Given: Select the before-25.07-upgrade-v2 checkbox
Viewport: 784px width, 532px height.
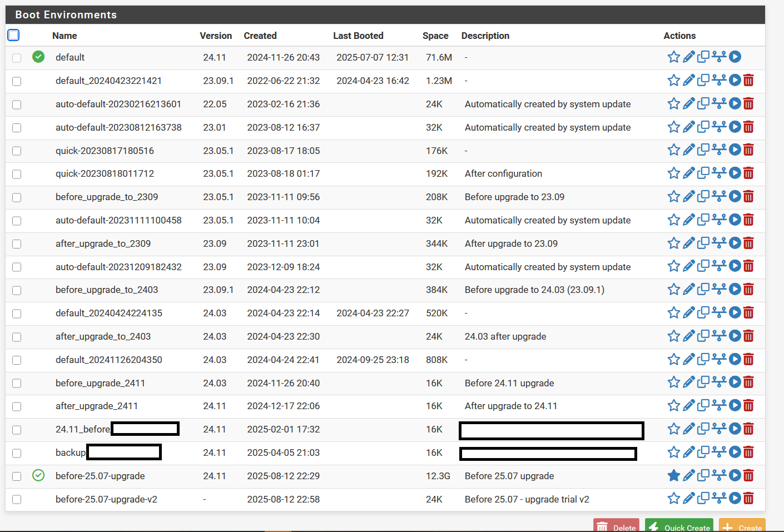Looking at the screenshot, I should pos(17,500).
